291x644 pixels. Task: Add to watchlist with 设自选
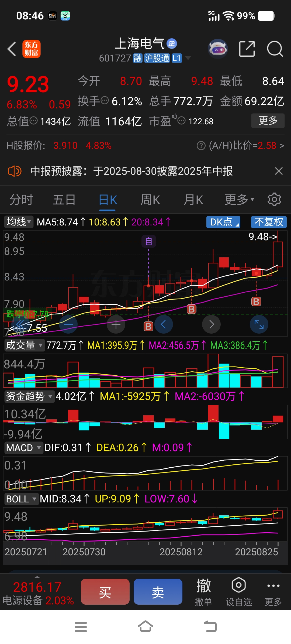239,592
